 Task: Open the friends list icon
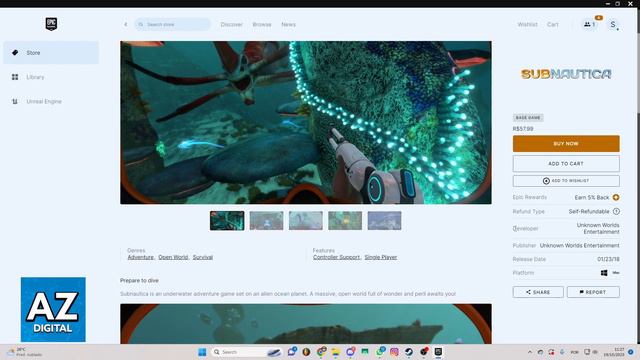click(589, 24)
